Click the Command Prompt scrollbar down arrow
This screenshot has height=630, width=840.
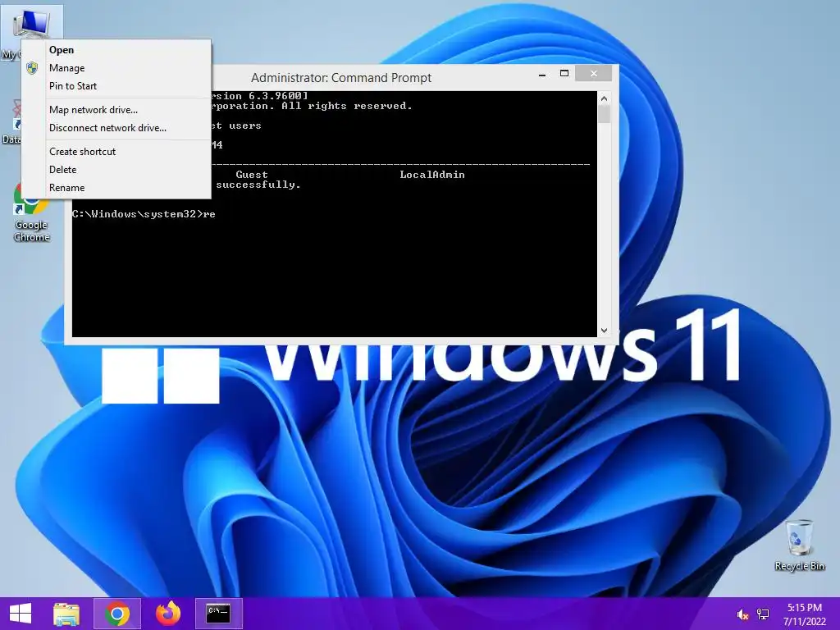tap(605, 331)
